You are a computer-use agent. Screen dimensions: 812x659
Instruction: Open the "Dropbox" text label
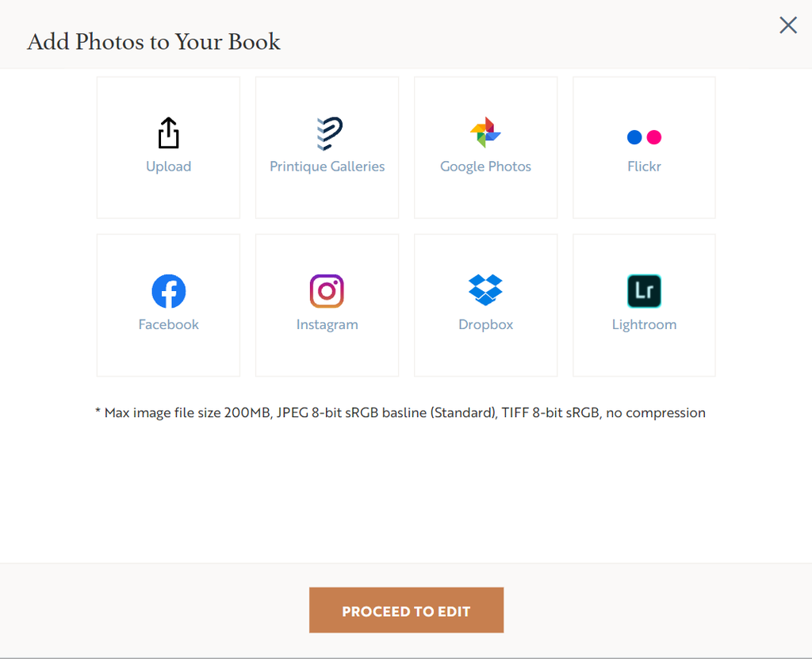485,324
